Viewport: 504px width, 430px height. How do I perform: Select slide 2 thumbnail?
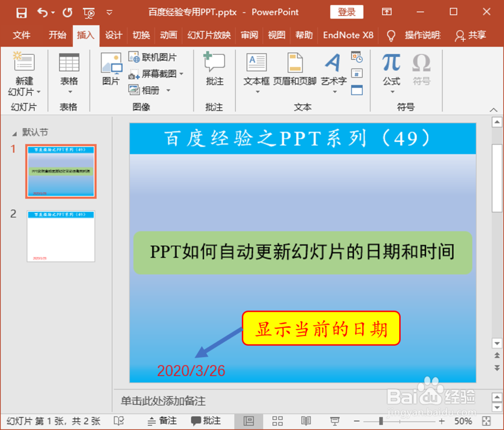pos(61,236)
